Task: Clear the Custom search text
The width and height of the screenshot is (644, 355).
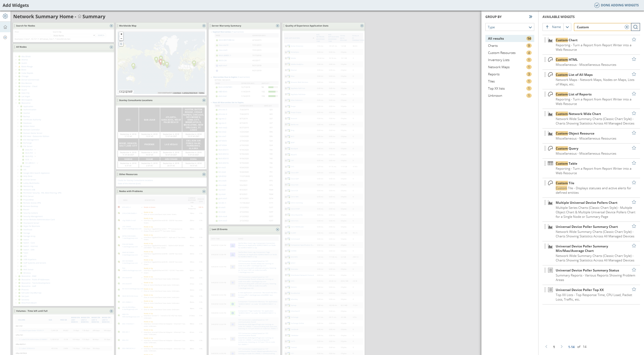Action: [x=627, y=27]
